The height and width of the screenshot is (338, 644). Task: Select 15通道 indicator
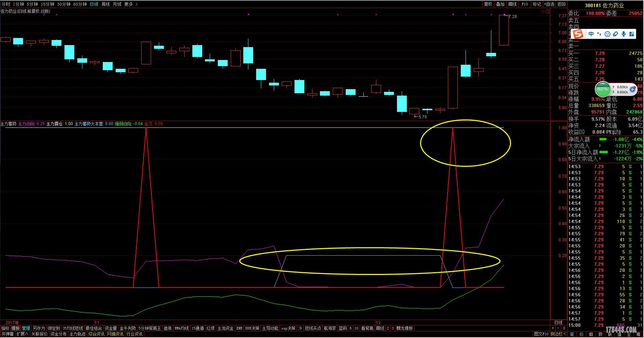coord(198,328)
